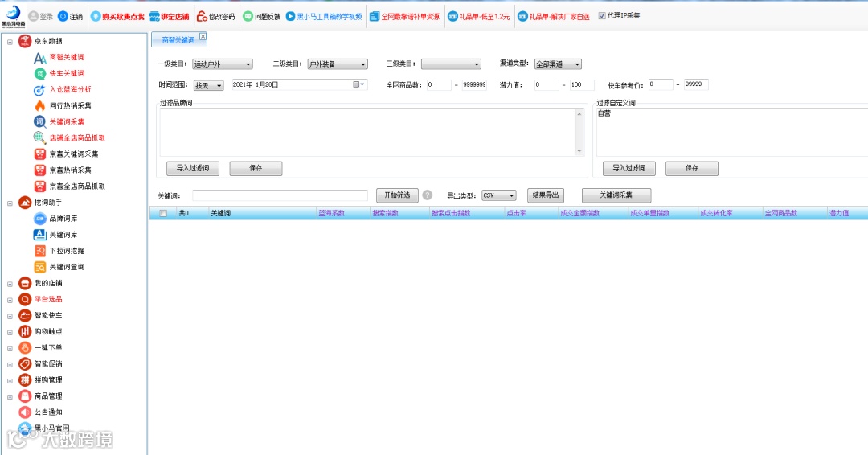868x455 pixels.
Task: Click the 品牌词库 sidebar icon
Action: coord(40,219)
